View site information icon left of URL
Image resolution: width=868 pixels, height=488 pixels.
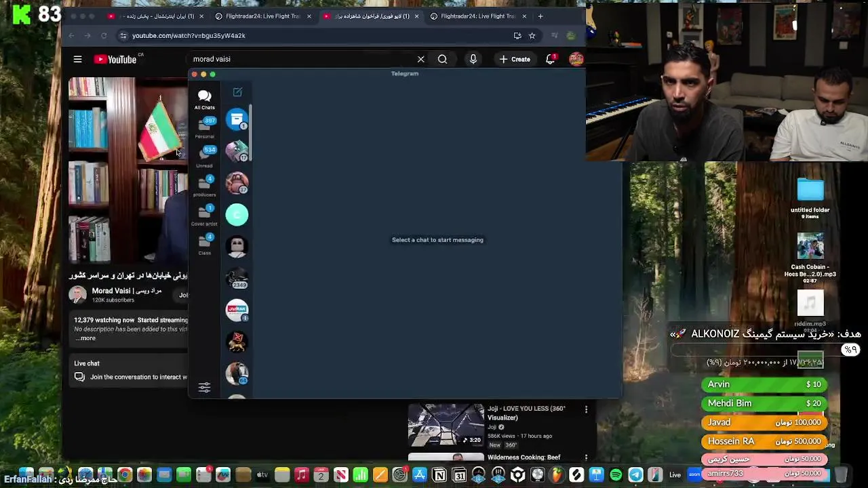pos(123,35)
